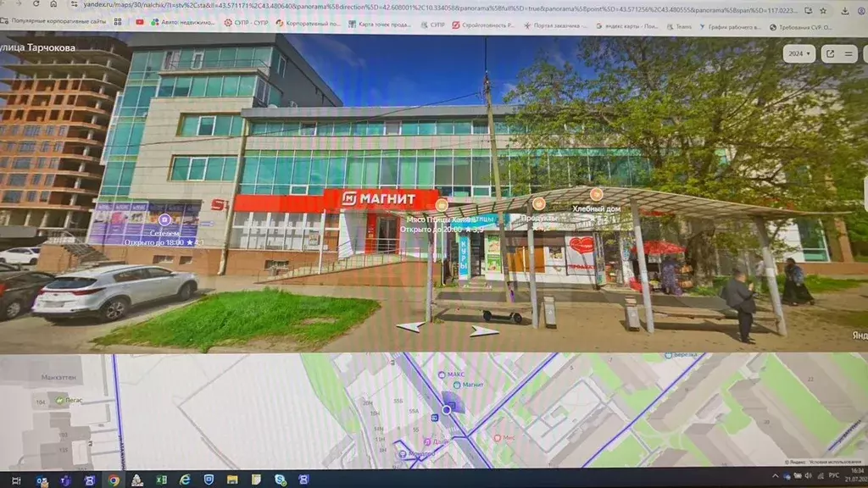Viewport: 868px width, 488px height.
Task: Click the Дали marker on the map
Action: tap(436, 441)
